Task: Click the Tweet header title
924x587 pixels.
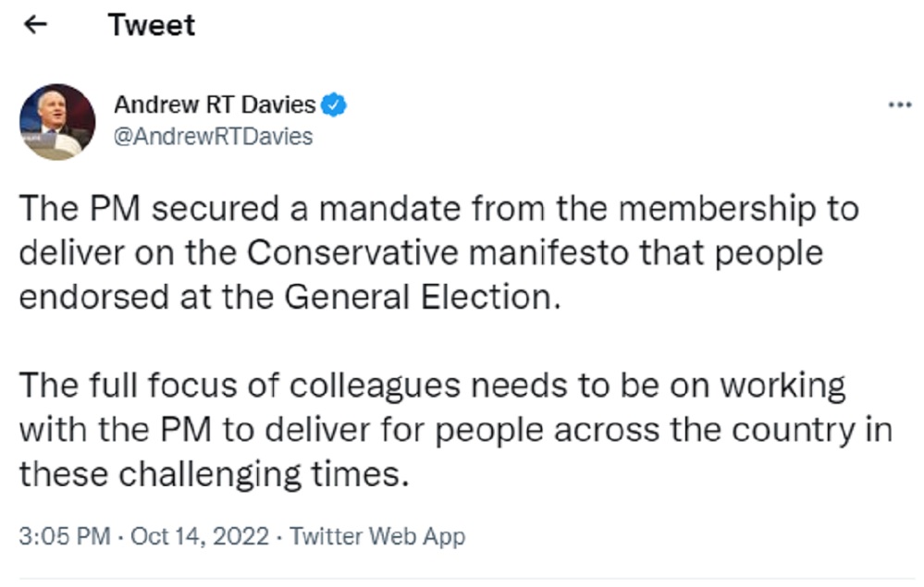Action: coord(152,25)
